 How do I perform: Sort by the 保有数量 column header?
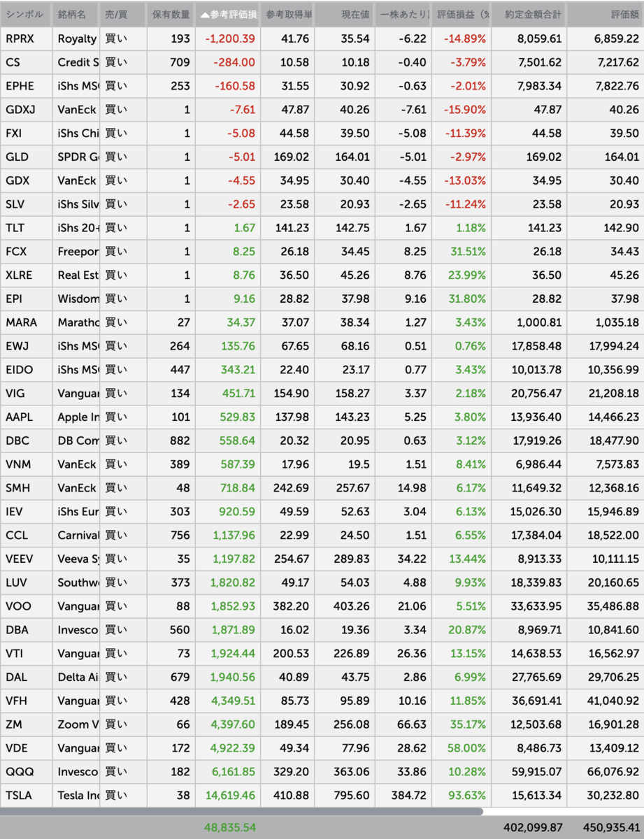pyautogui.click(x=171, y=15)
